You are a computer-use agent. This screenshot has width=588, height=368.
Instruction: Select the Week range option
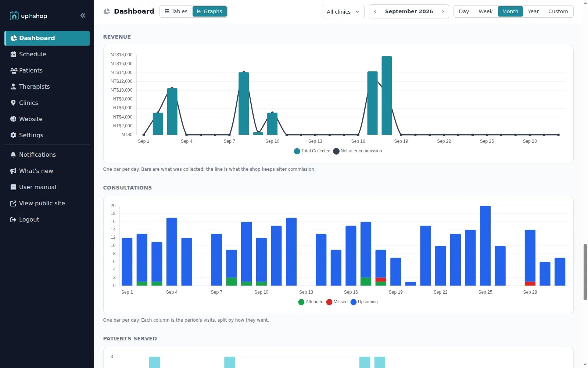485,11
